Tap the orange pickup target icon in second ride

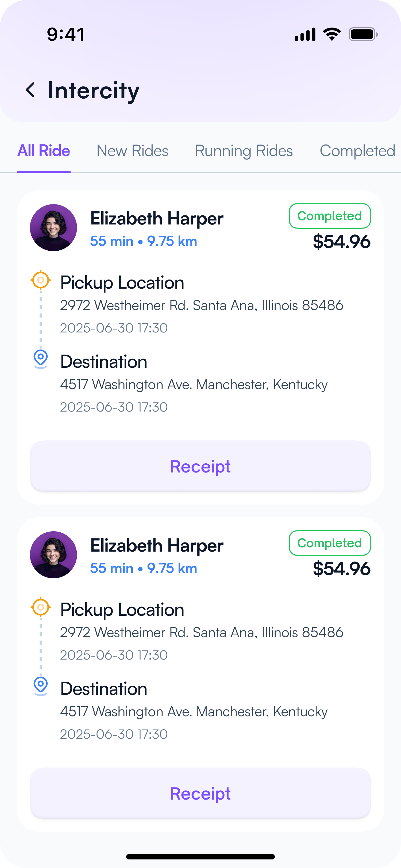(40, 607)
